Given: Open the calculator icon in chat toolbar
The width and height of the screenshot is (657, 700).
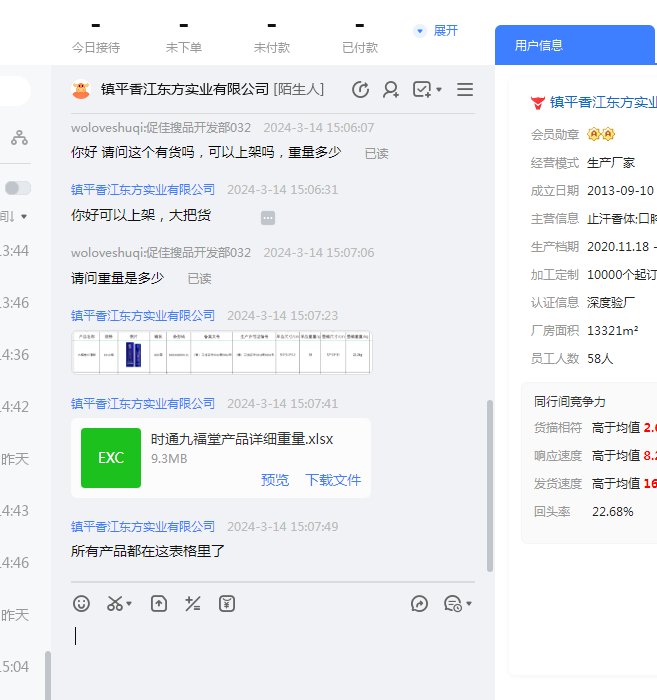Looking at the screenshot, I should (193, 604).
